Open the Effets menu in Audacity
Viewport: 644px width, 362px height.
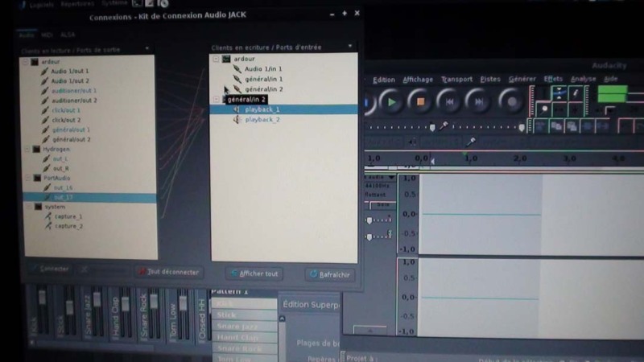[553, 79]
